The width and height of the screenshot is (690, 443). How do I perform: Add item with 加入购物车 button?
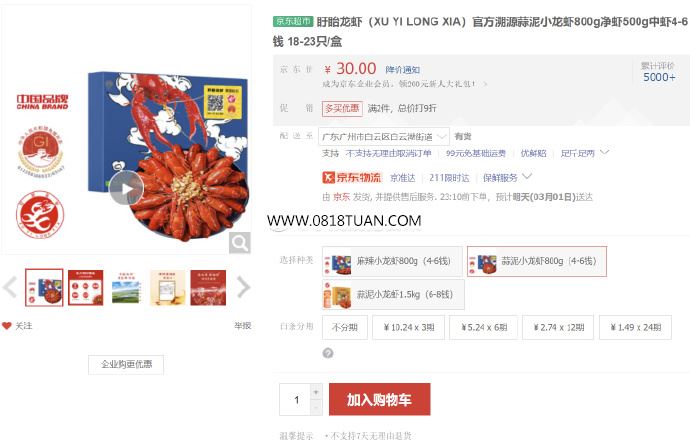(x=379, y=399)
